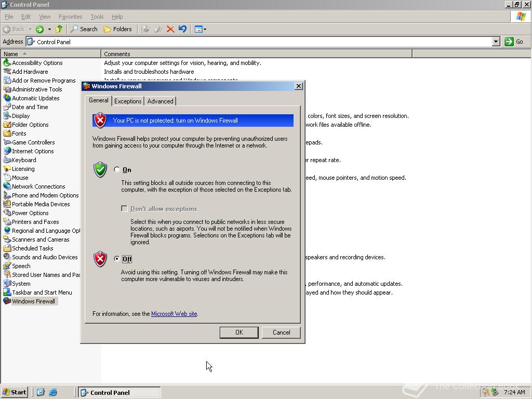Open Administrative Tools icon
Viewport: 532px width, 399px height.
7,89
